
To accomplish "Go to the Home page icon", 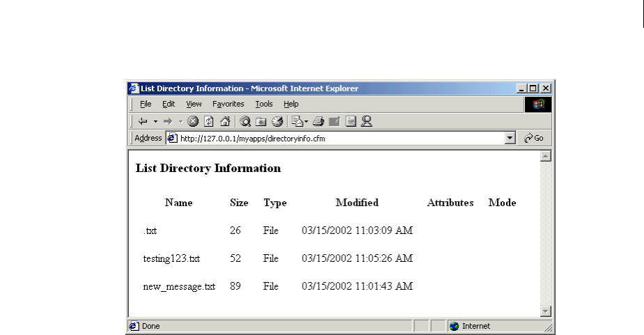I will 225,121.
